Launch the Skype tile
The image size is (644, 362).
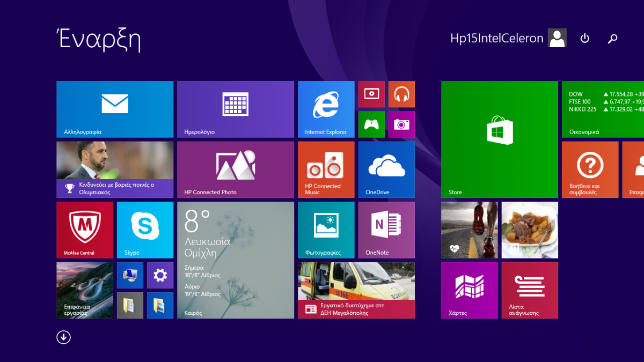145,230
